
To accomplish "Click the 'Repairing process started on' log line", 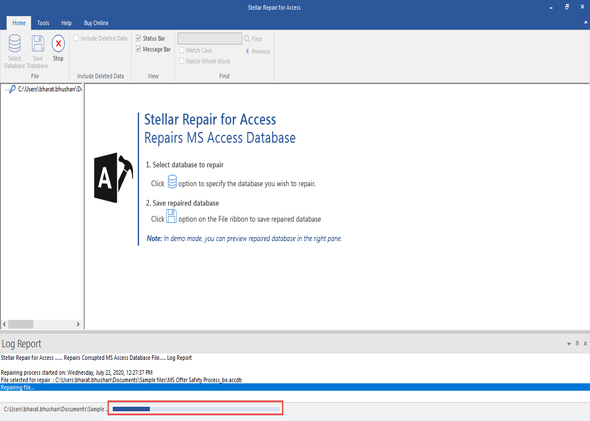I will [x=76, y=372].
